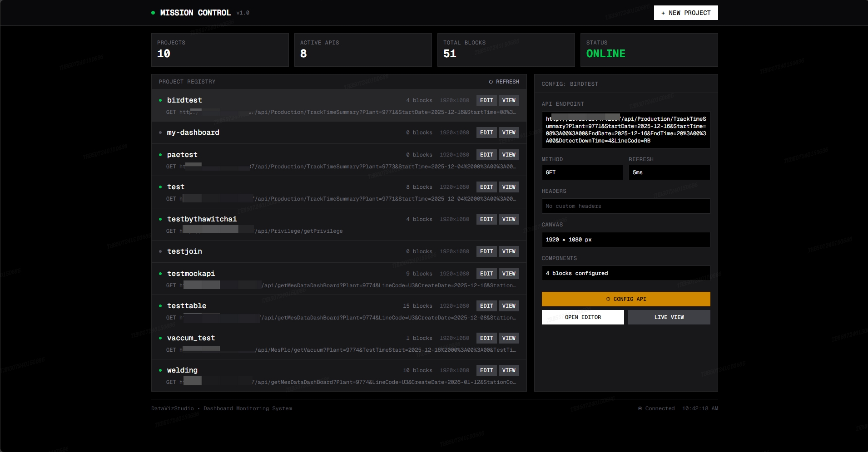Select the paetest project name
Screen dimensions: 868x452
(182, 155)
